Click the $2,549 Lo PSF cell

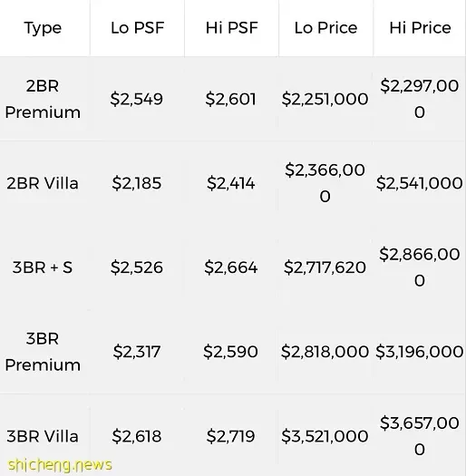[x=137, y=99]
